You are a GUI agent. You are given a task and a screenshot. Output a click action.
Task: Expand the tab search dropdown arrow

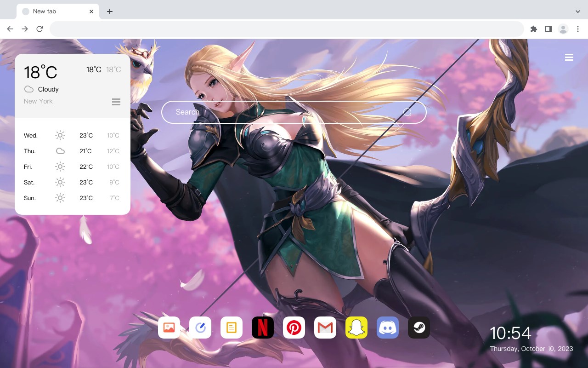pyautogui.click(x=578, y=11)
